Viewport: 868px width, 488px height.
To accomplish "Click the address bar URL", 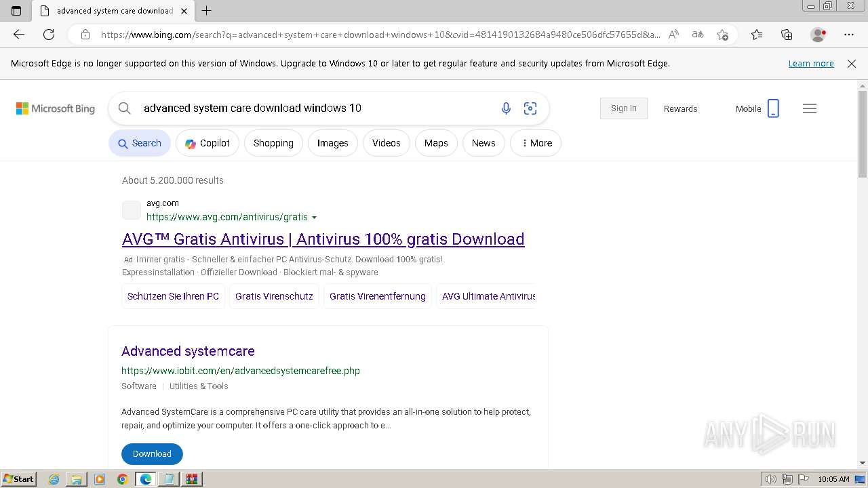I will pos(380,35).
